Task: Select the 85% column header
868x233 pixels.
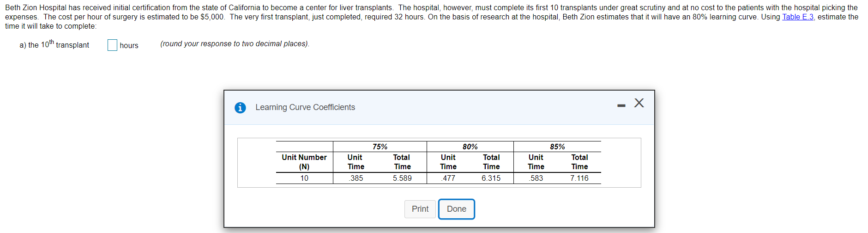Action: 557,147
